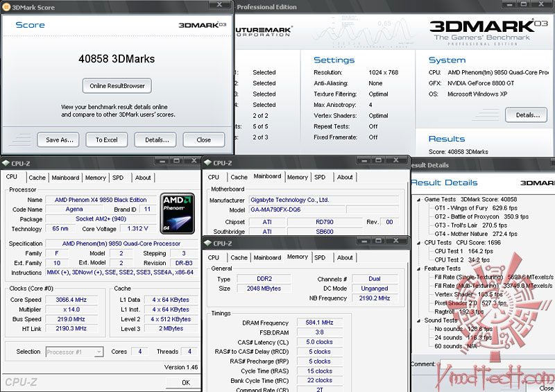Select GT4 - Mother Nature result
The width and height of the screenshot is (555, 392).
point(476,234)
